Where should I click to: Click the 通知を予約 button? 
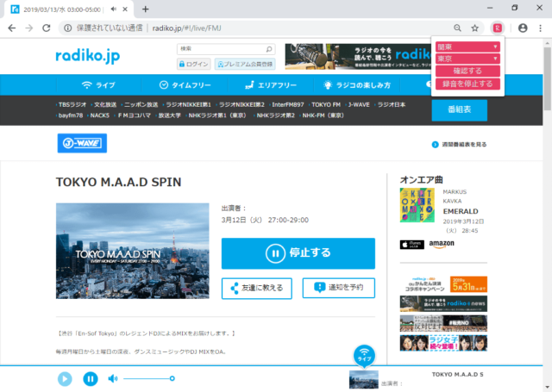pos(339,288)
